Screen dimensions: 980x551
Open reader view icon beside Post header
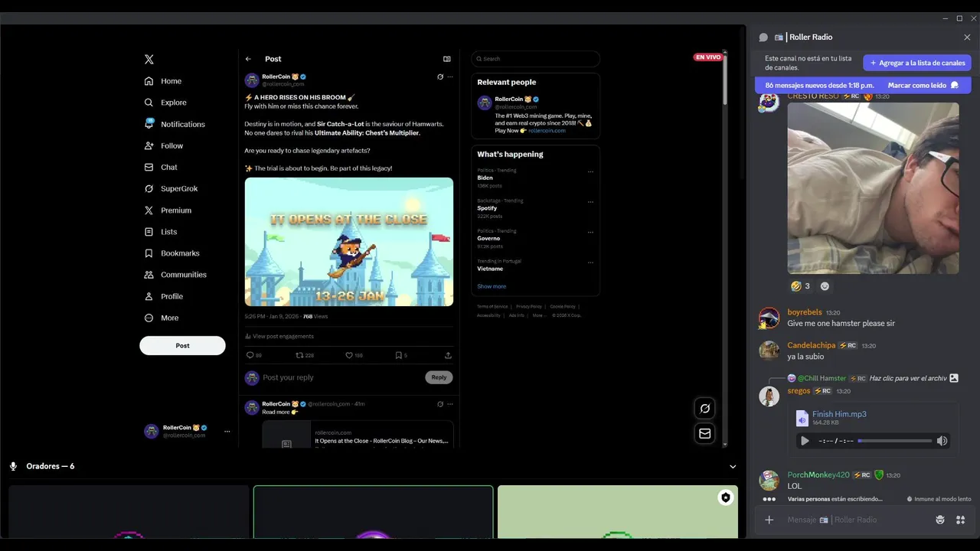coord(447,59)
